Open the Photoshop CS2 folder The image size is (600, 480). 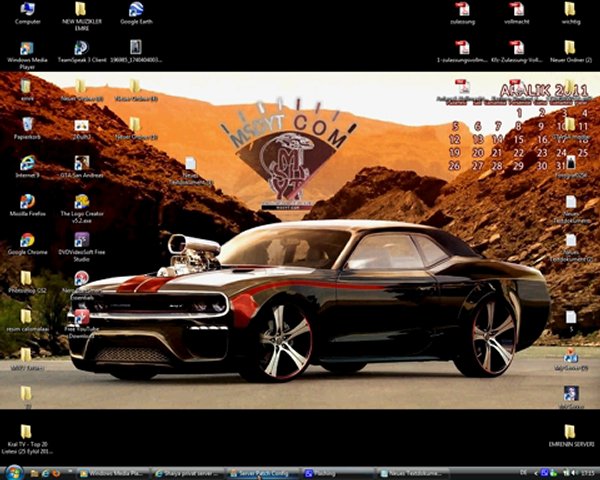(x=27, y=278)
